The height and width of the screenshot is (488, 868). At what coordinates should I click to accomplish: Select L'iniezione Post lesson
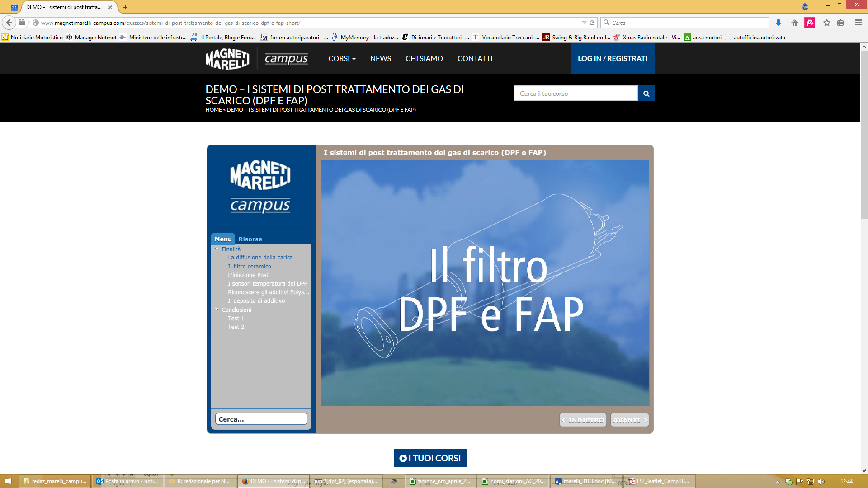248,275
